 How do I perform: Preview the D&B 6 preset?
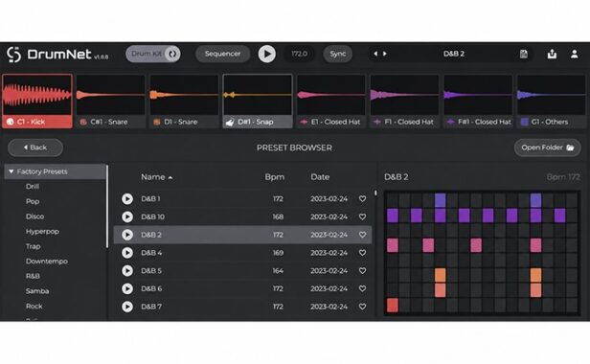point(127,288)
